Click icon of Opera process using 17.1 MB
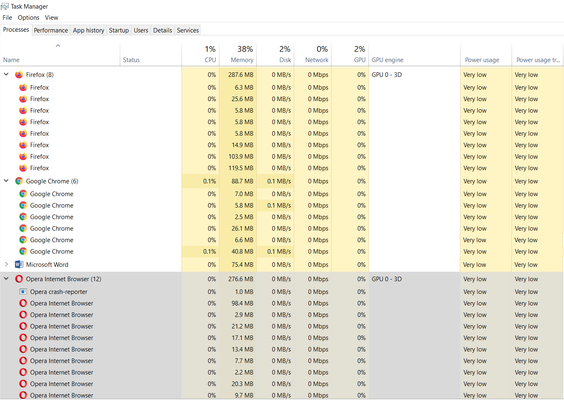 tap(23, 338)
